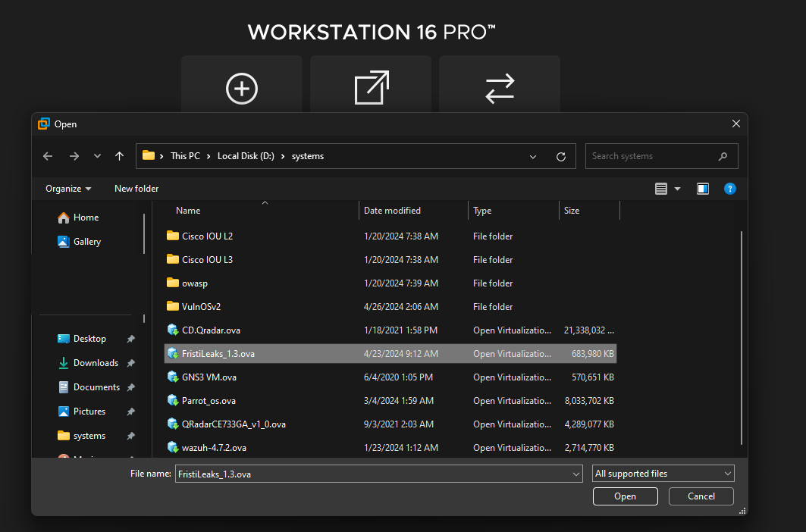Click the 683,980 KB size cell
The image size is (806, 532).
592,354
